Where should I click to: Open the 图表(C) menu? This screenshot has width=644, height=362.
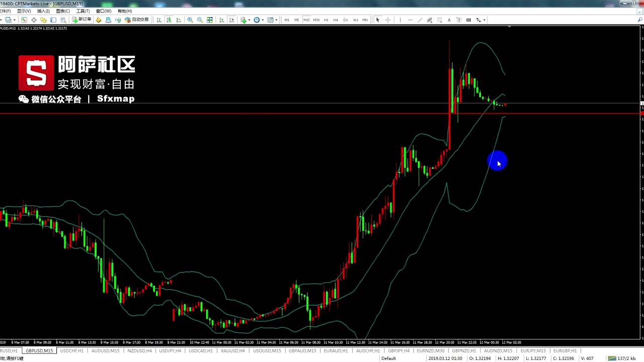[63, 11]
